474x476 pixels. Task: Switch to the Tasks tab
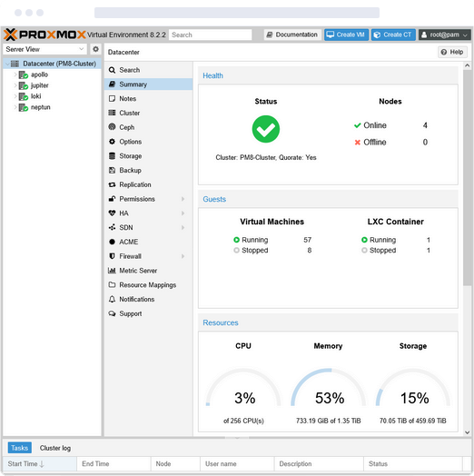click(x=19, y=448)
